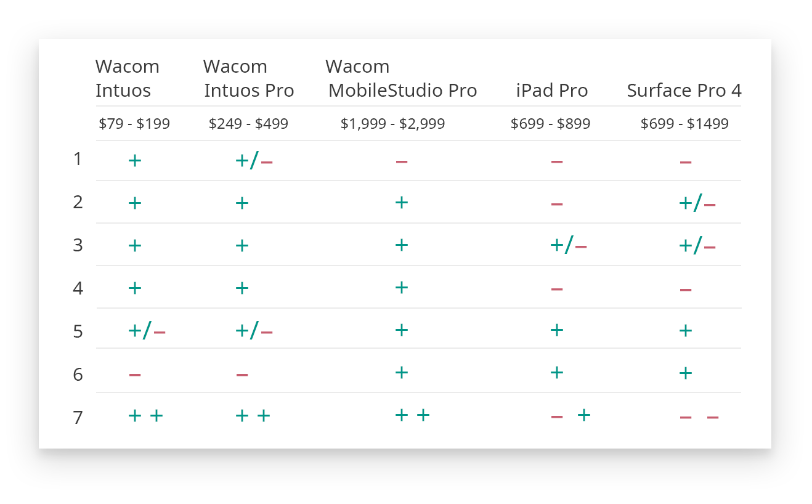The image size is (812, 504).
Task: Click the iPad Pro column header
Action: tap(551, 91)
